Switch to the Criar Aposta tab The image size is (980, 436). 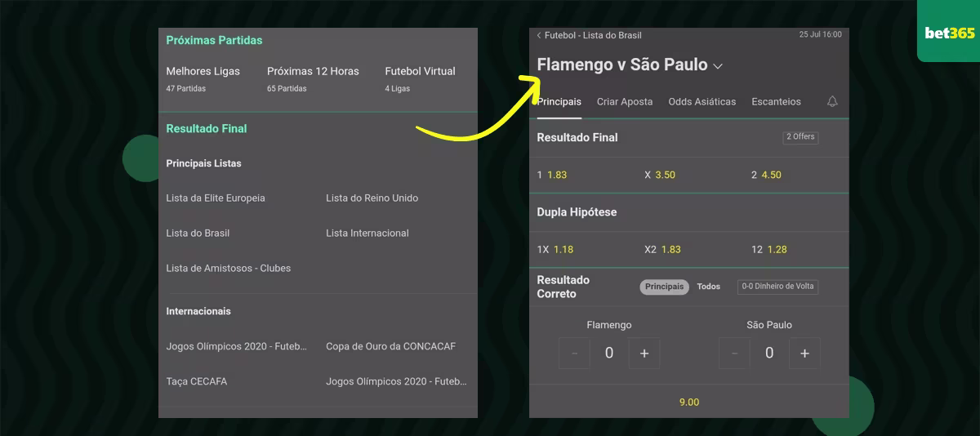[x=625, y=102]
